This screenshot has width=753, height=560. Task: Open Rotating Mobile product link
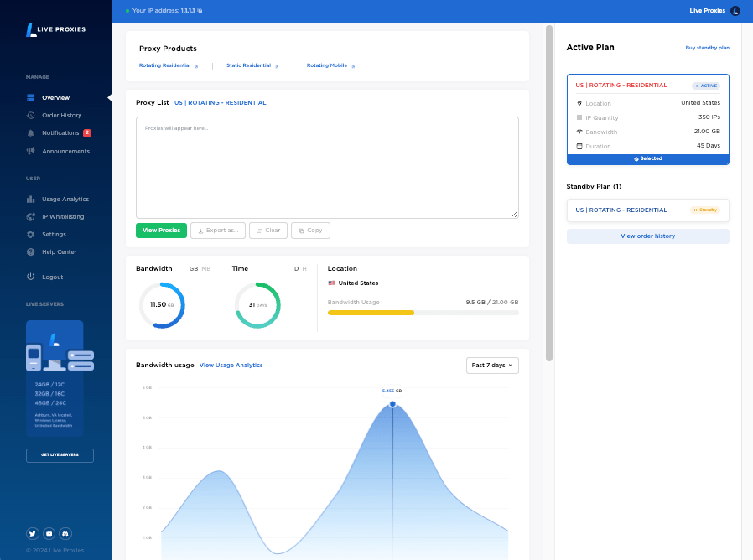[327, 65]
